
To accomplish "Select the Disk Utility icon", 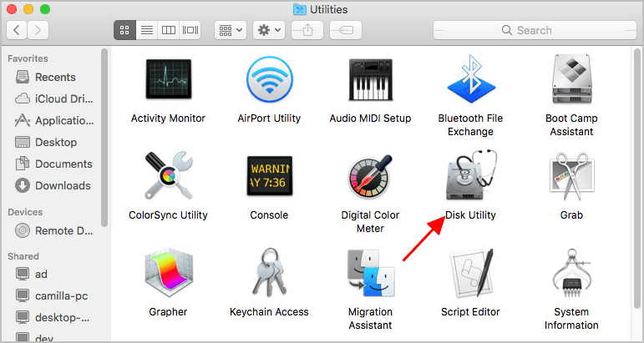I will [x=471, y=175].
